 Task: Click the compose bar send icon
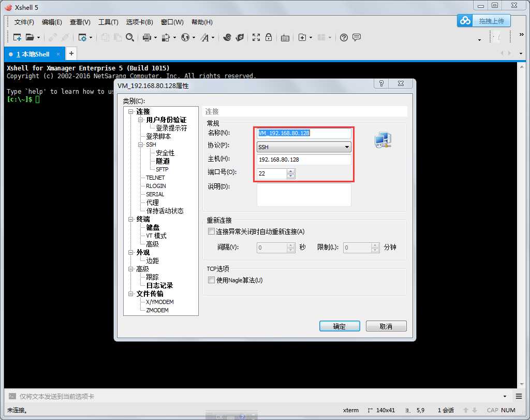pos(12,396)
